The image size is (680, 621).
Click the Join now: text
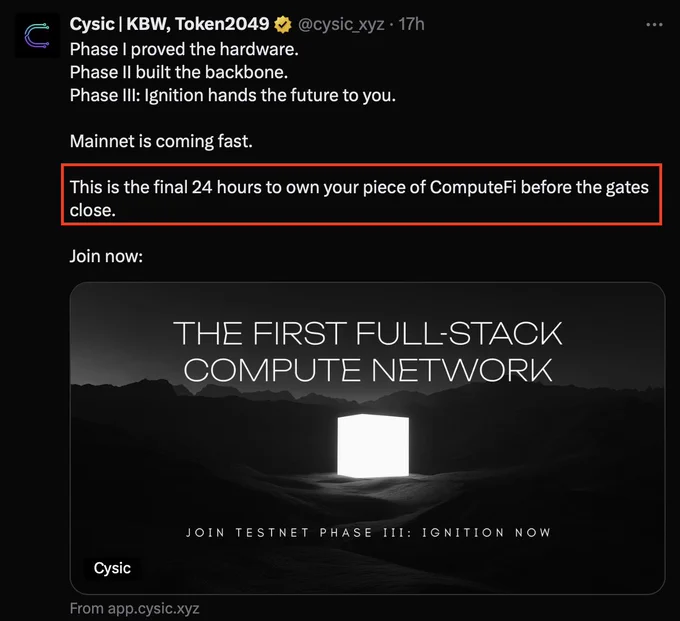click(x=106, y=256)
